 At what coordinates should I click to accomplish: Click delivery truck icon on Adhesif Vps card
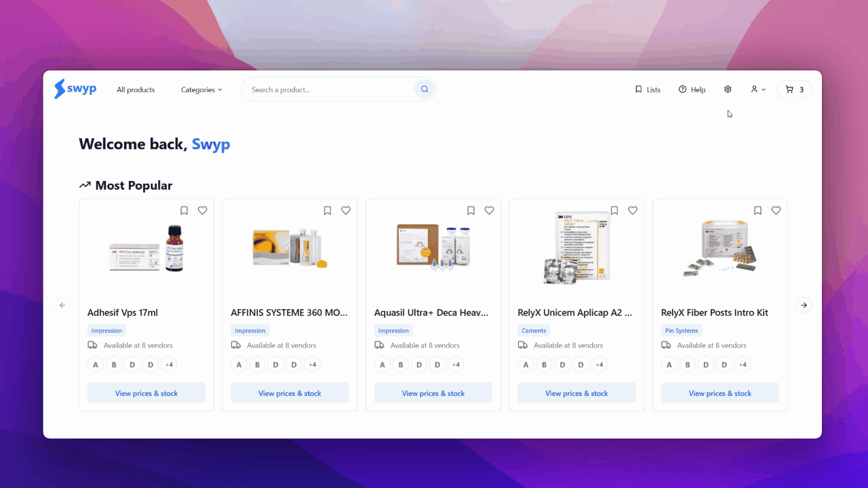tap(92, 345)
